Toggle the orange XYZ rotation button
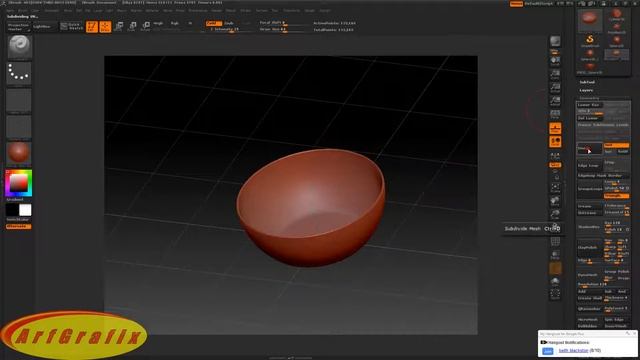This screenshot has height=360, width=640. point(555,165)
